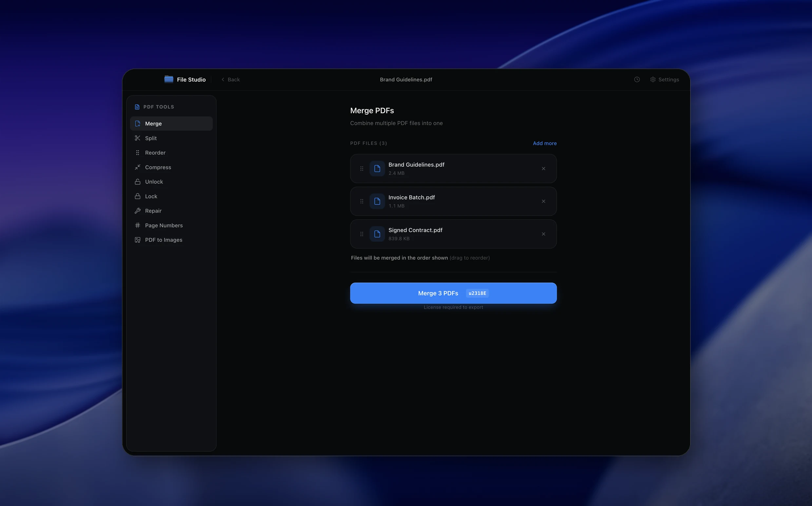Open the Unlock tool

click(x=171, y=182)
